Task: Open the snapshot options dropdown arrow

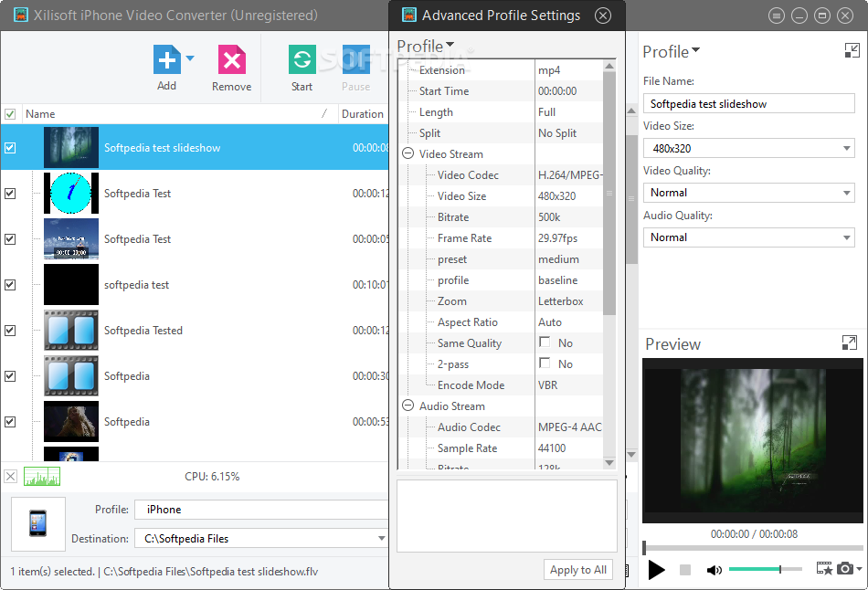Action: click(859, 568)
